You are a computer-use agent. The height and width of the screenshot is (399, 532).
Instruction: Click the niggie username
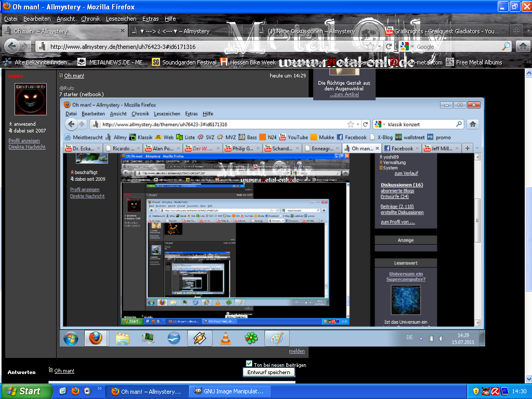(16, 76)
